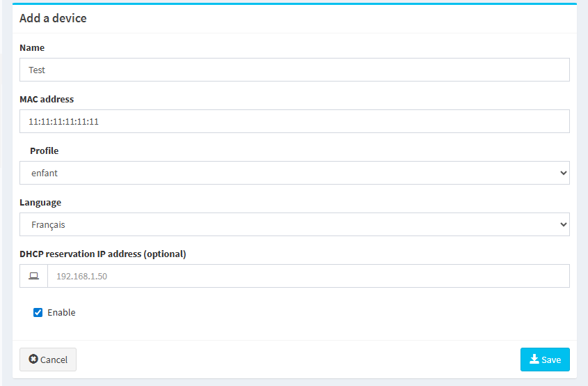Uncheck the Enable checkbox

38,312
